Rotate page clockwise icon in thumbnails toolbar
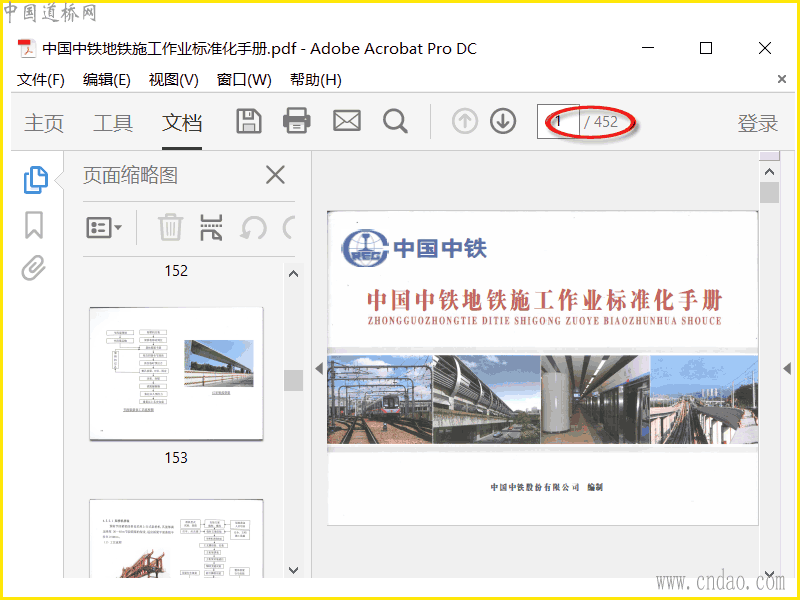Viewport: 800px width, 600px height. tap(289, 228)
